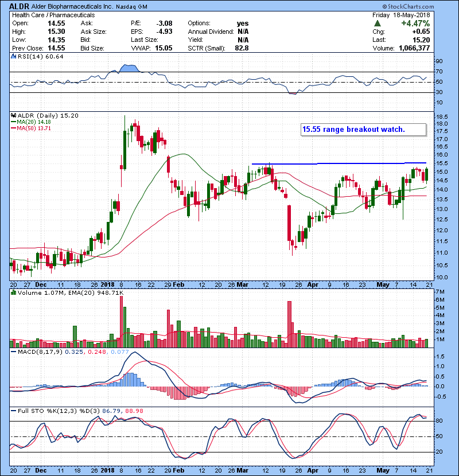Viewport: 459px width, 476px height.
Task: Click the tallest red volume bar in January
Action: [x=121, y=322]
